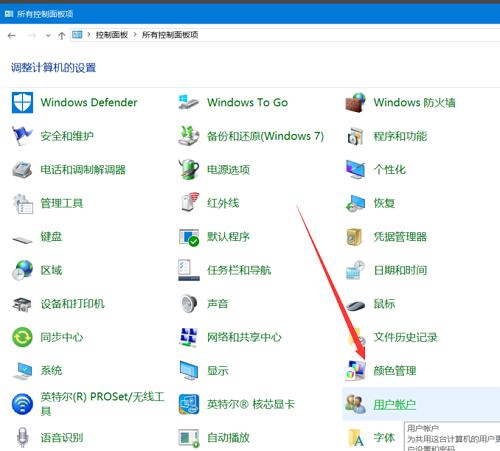Screen dimensions: 500x451
Task: Open the 凭据管理器 link
Action: (400, 237)
